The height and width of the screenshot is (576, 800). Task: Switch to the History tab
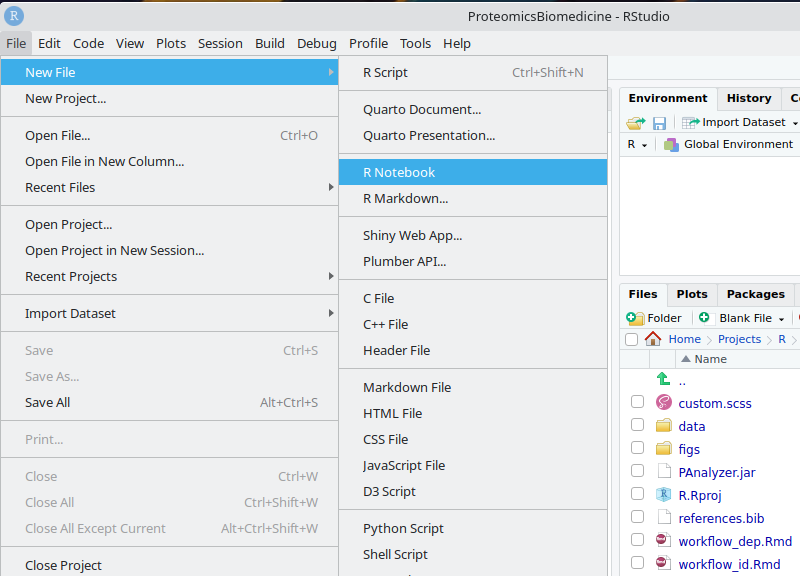748,98
